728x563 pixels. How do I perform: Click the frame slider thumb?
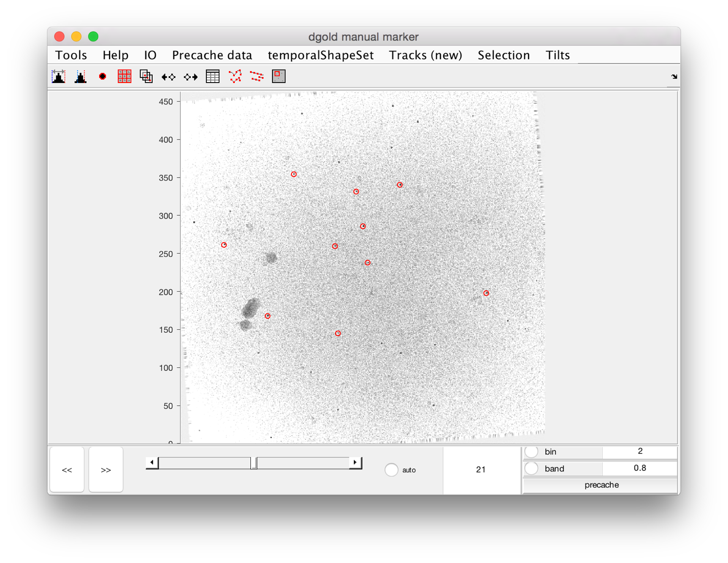pyautogui.click(x=254, y=463)
